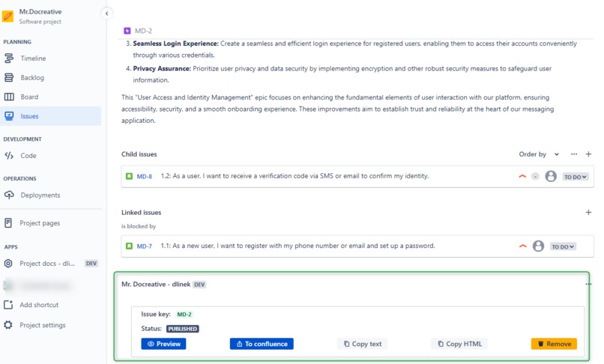Add a linked issue with plus icon
604x364 pixels.
pyautogui.click(x=588, y=212)
